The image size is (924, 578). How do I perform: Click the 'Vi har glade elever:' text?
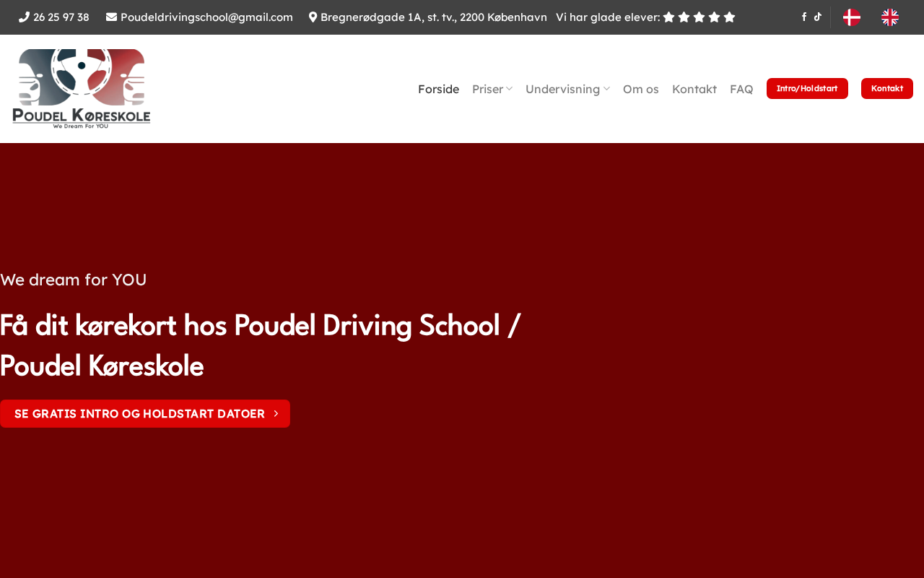pos(608,17)
